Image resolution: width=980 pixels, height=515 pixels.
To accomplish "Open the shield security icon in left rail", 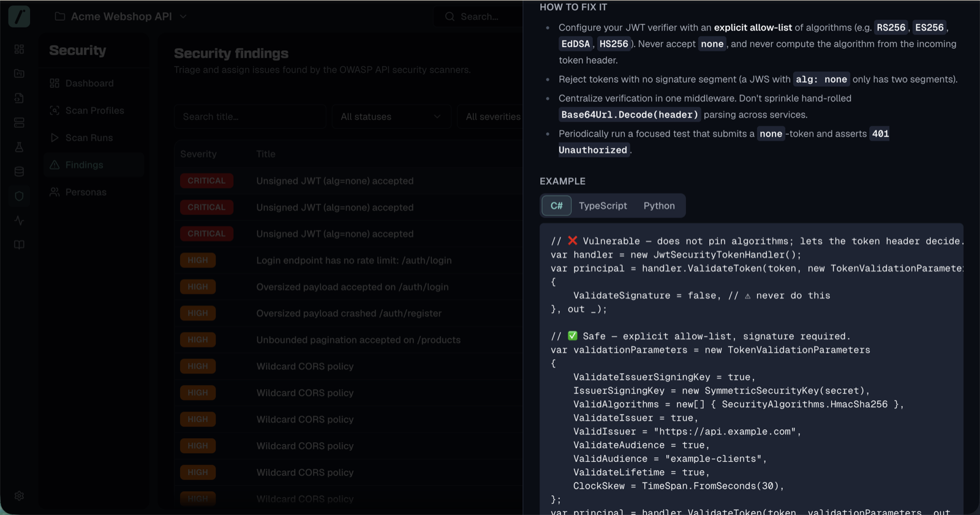I will click(19, 196).
